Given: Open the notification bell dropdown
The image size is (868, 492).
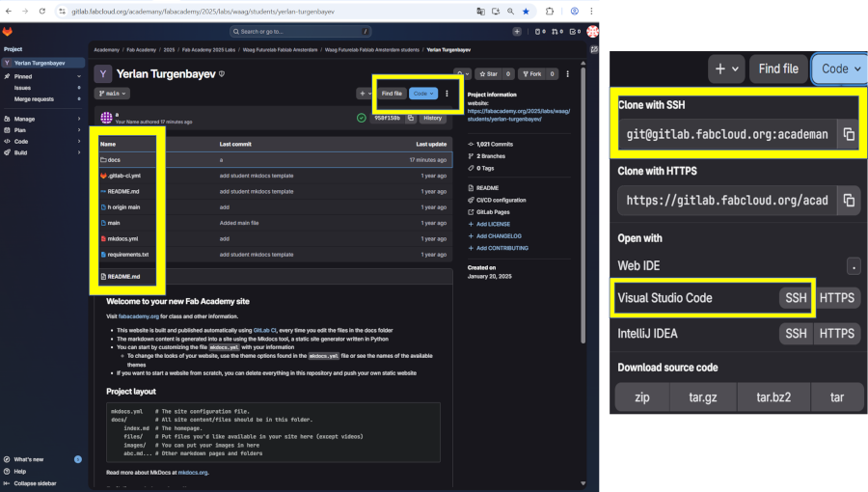Looking at the screenshot, I should click(462, 73).
